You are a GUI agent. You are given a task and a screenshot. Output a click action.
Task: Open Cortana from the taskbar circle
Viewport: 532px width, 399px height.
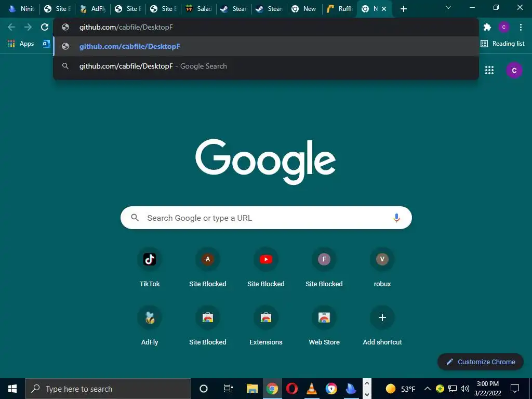pyautogui.click(x=204, y=389)
